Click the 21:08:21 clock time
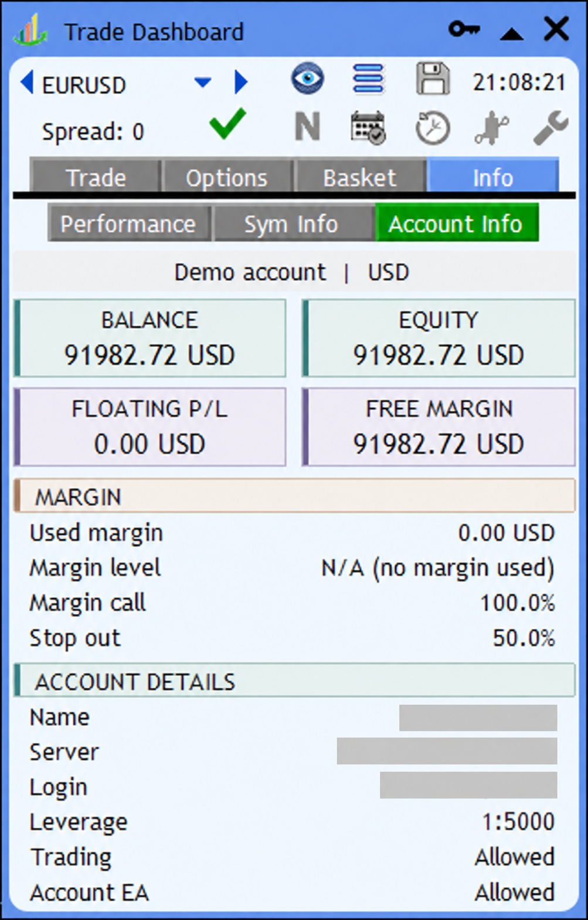The height and width of the screenshot is (920, 588). coord(519,82)
